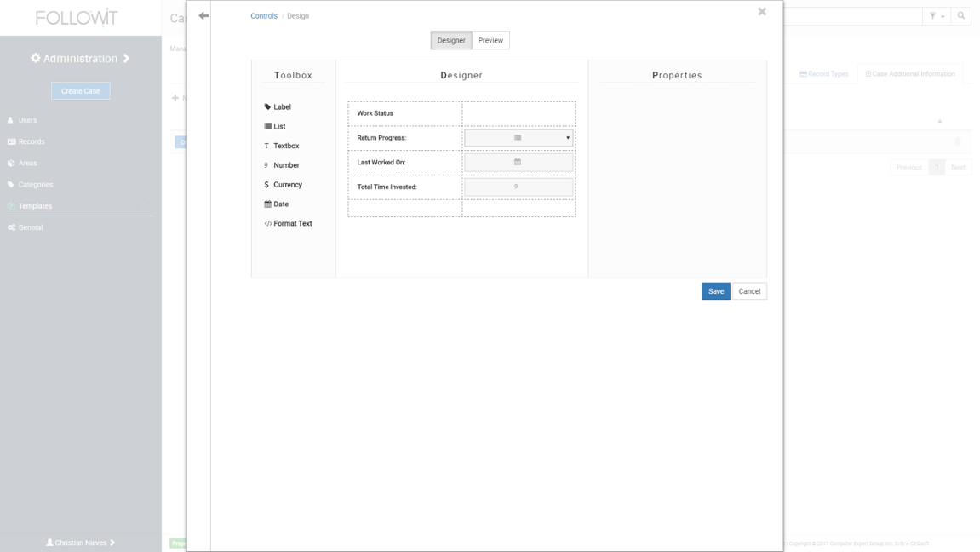The width and height of the screenshot is (980, 552).
Task: Click the Return Progress label
Action: 381,137
